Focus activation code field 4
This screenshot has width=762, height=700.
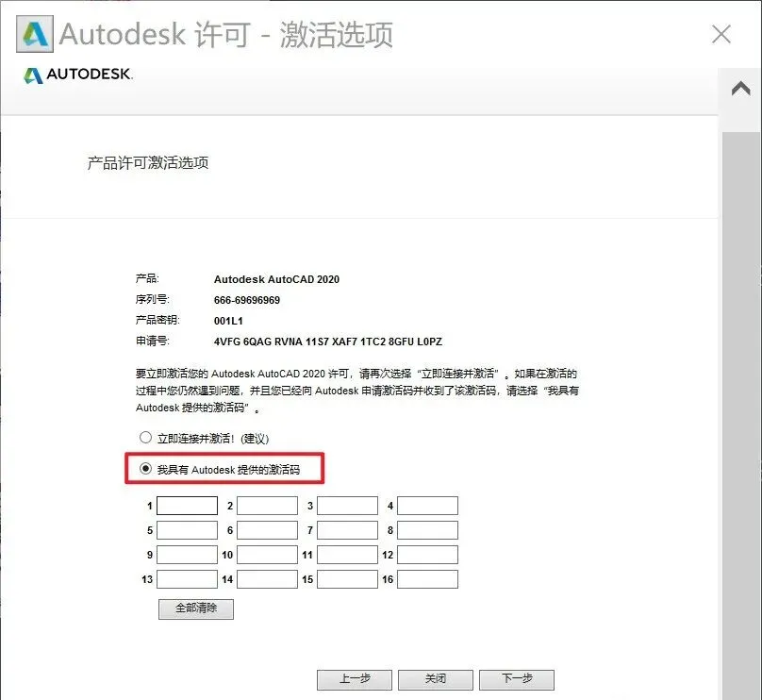point(427,506)
